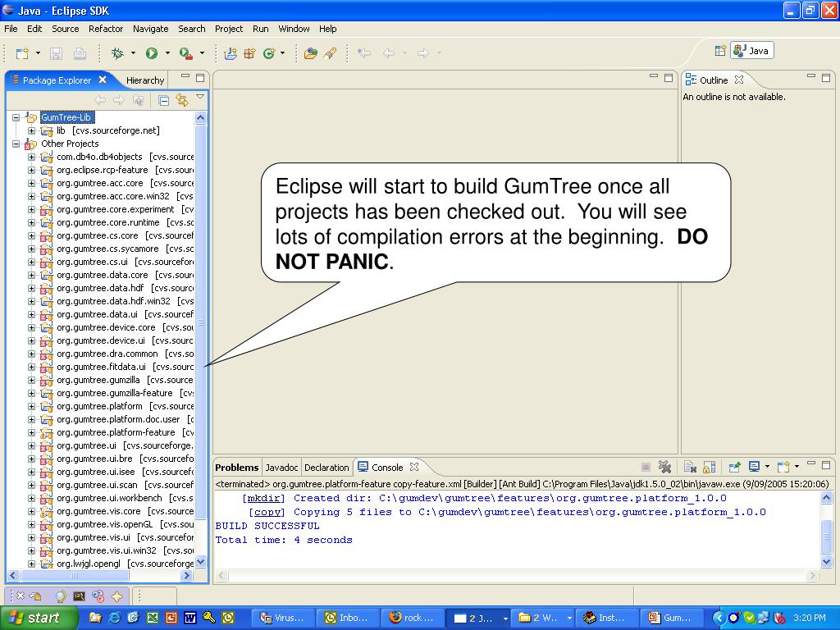This screenshot has height=630, width=840.
Task: Collapse the GumTree-Lib working set
Action: [16, 117]
